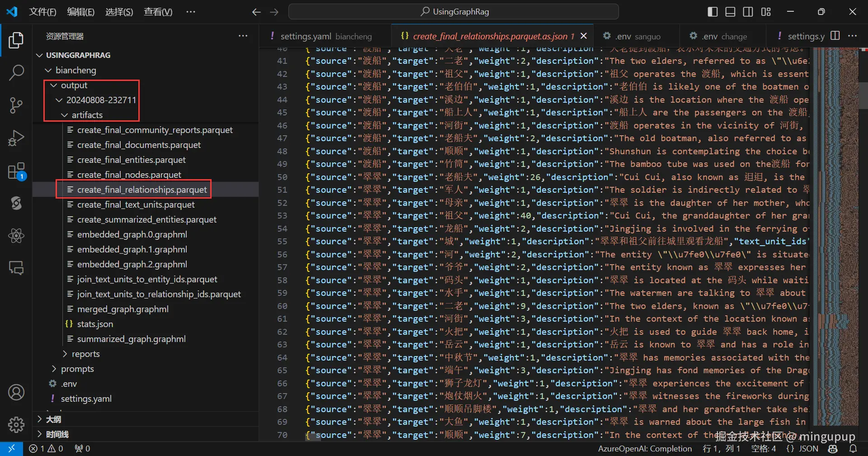
Task: Click the 行 1, 列 1 cursor position
Action: (722, 449)
